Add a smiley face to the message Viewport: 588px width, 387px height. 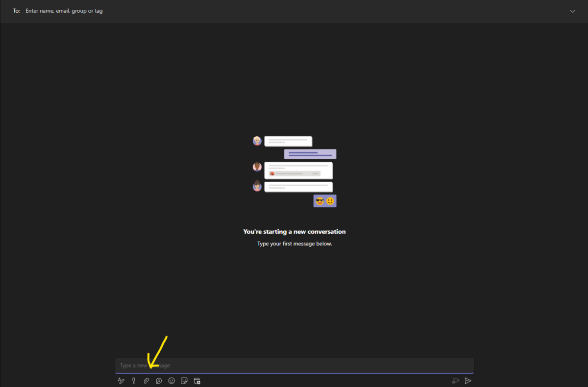[171, 381]
